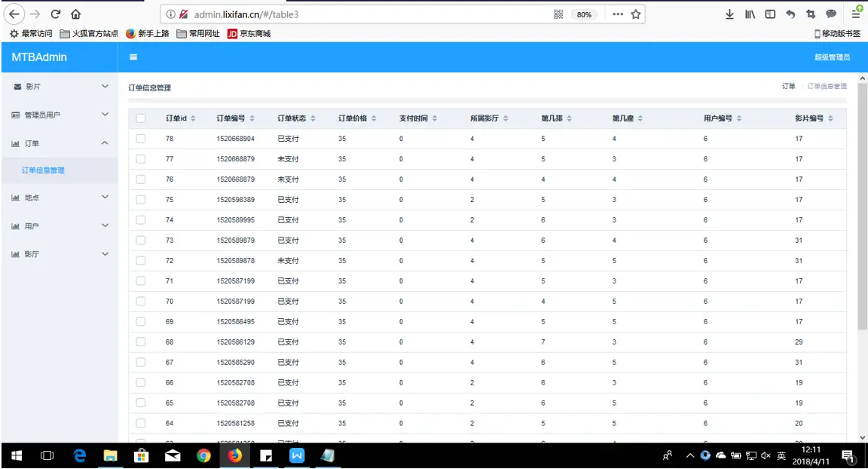Check the box for order id 75
This screenshot has width=868, height=469.
coord(141,199)
